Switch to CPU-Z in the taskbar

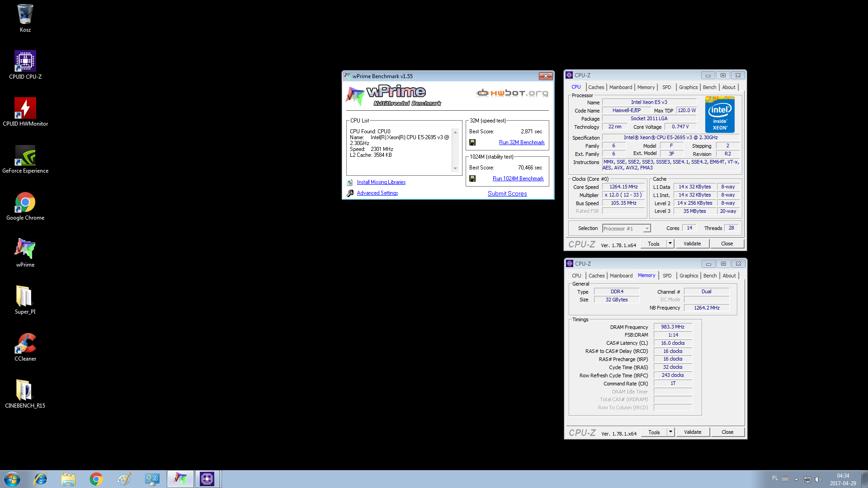pyautogui.click(x=207, y=479)
